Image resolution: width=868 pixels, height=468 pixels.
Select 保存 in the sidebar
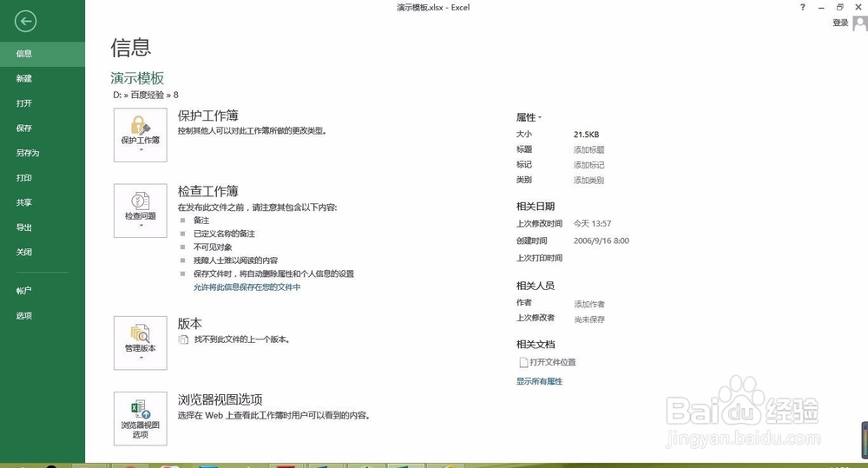coord(43,128)
